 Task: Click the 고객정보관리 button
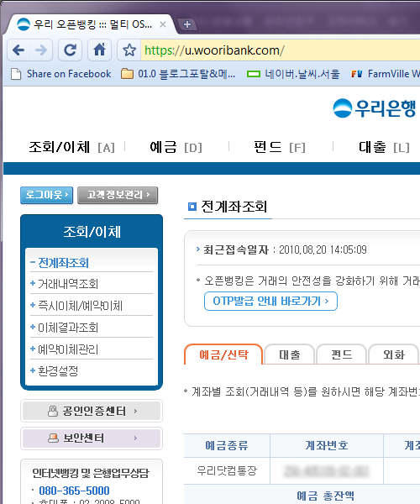point(118,195)
